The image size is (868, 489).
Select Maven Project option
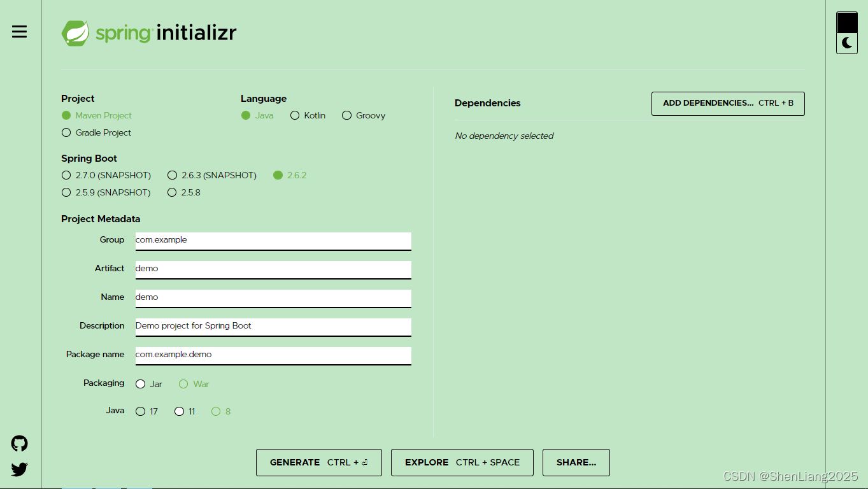(x=97, y=115)
